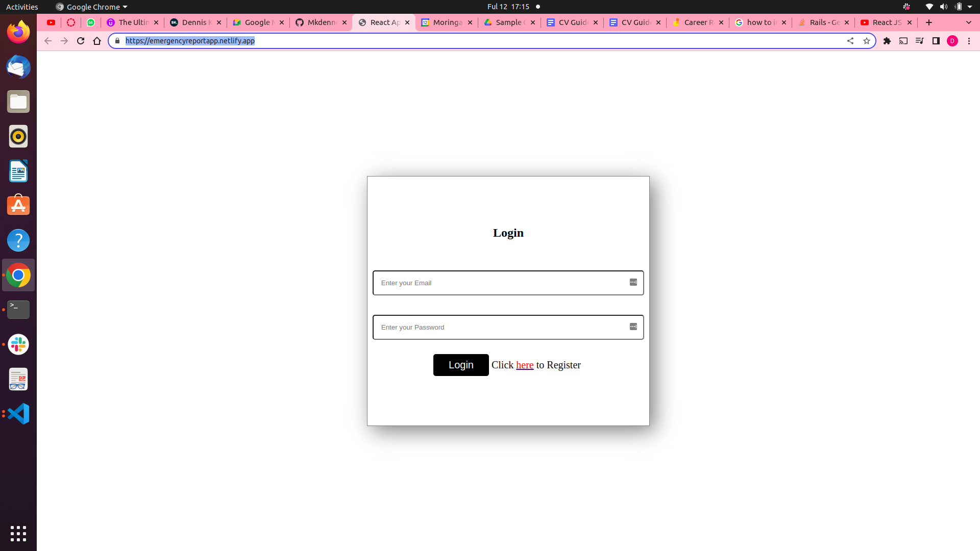Click the Home icon in toolbar
This screenshot has width=980, height=551.
pyautogui.click(x=97, y=41)
